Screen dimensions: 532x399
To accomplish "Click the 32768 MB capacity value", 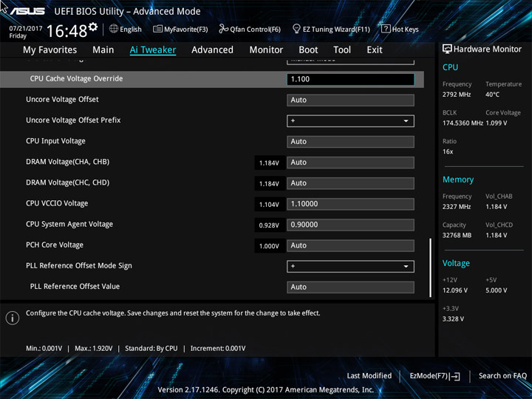I will (457, 236).
